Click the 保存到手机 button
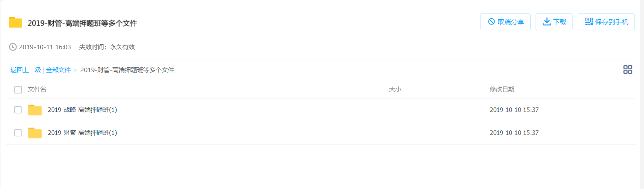This screenshot has width=644, height=189. point(606,22)
